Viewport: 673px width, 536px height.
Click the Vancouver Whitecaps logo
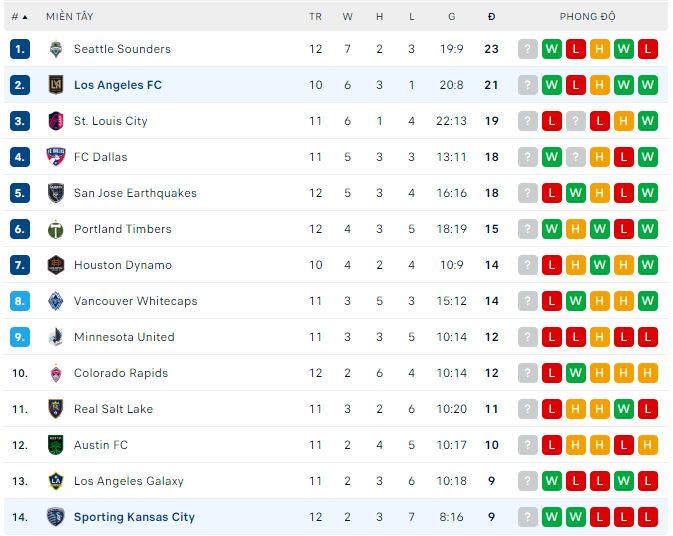point(55,301)
